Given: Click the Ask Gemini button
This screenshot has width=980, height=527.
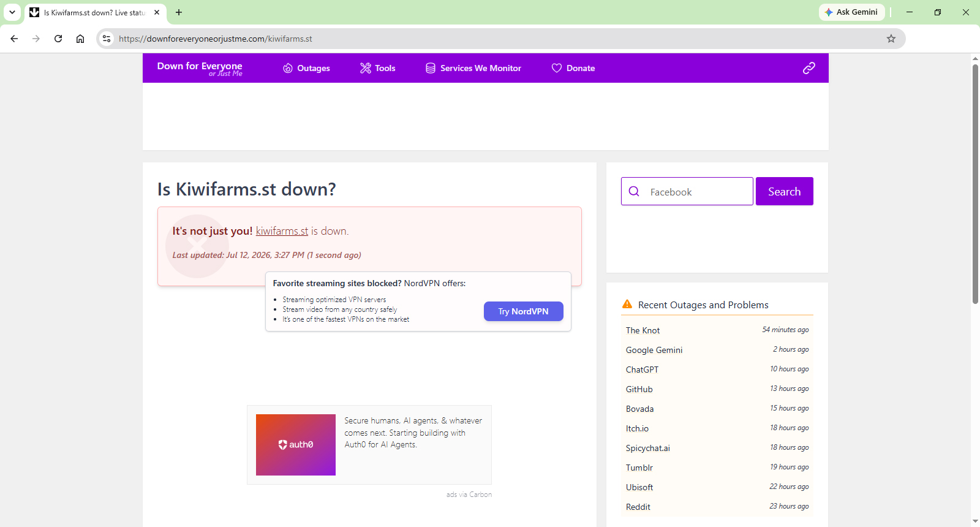Looking at the screenshot, I should [x=851, y=12].
